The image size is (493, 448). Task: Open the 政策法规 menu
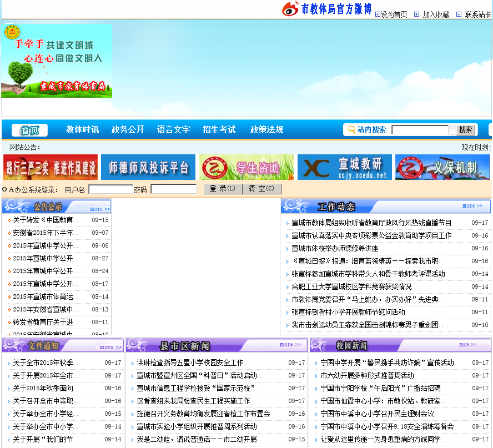click(x=266, y=129)
